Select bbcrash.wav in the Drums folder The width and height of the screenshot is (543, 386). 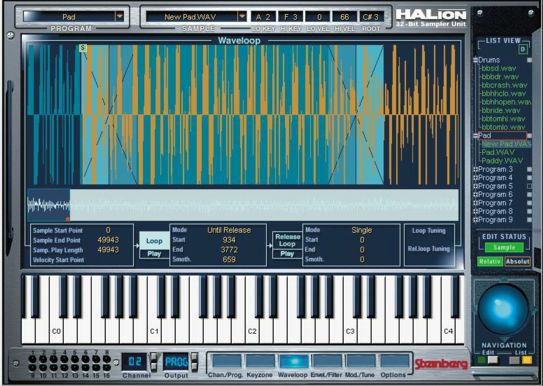[504, 85]
